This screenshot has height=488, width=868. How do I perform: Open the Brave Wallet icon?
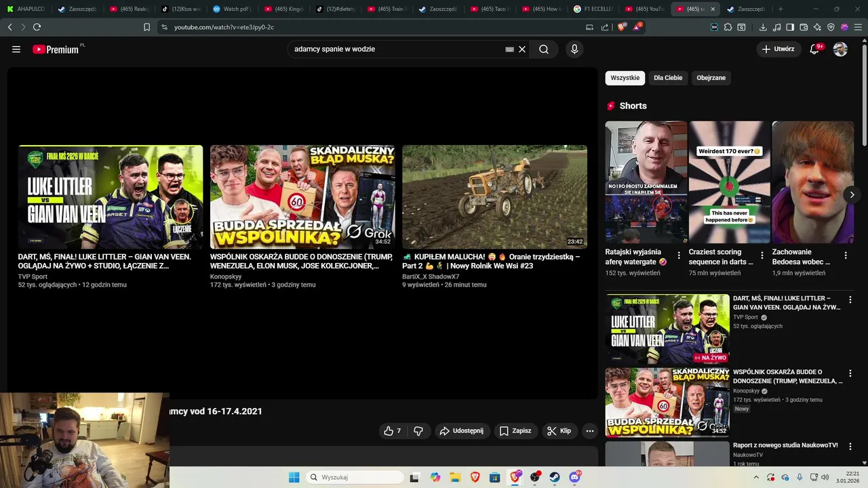tap(804, 27)
